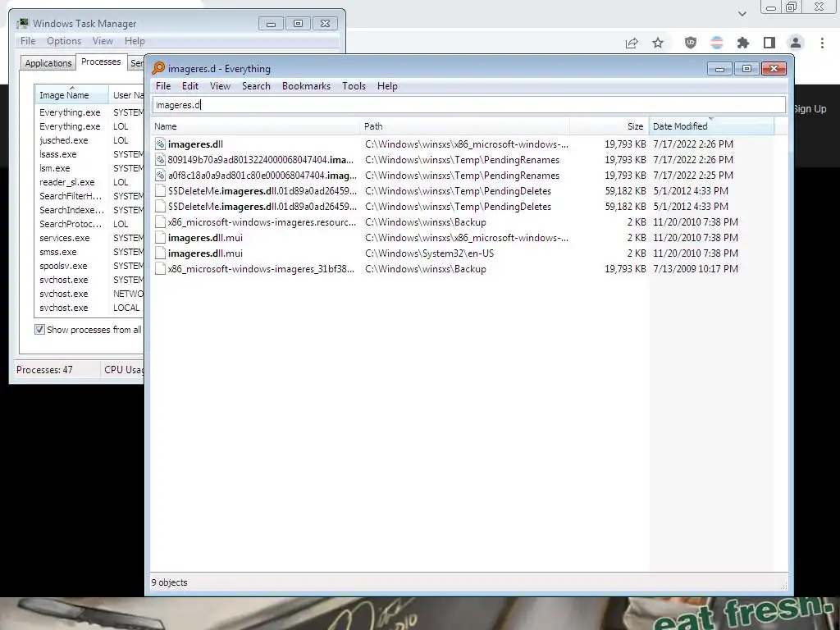Click the Everything magnifier icon in title bar
Viewport: 840px width, 630px height.
(158, 68)
